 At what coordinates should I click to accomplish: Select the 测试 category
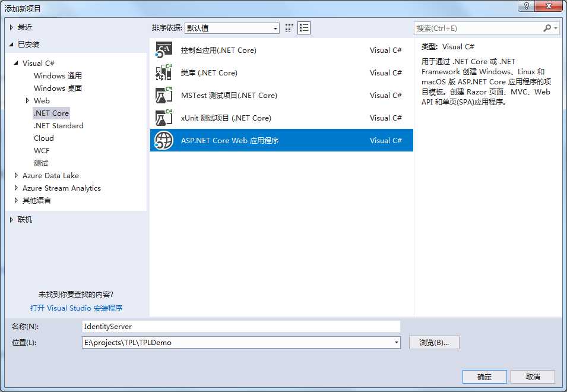tap(41, 163)
